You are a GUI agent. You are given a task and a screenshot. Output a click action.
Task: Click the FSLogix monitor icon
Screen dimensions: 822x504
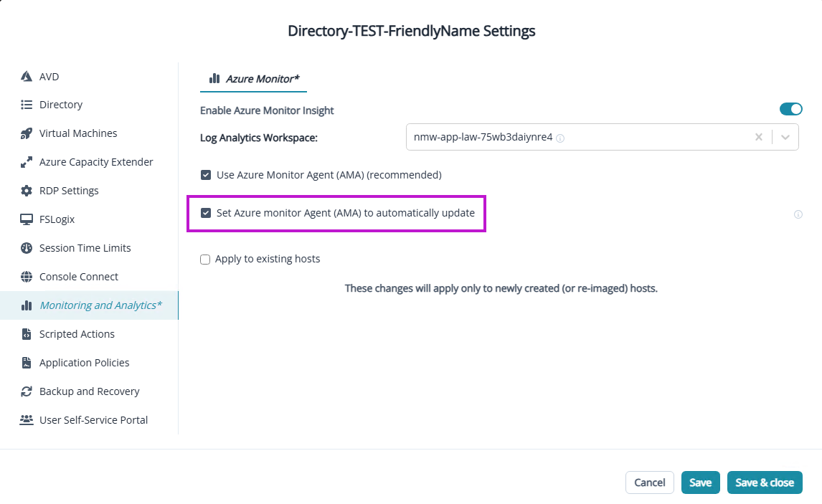[x=27, y=219]
